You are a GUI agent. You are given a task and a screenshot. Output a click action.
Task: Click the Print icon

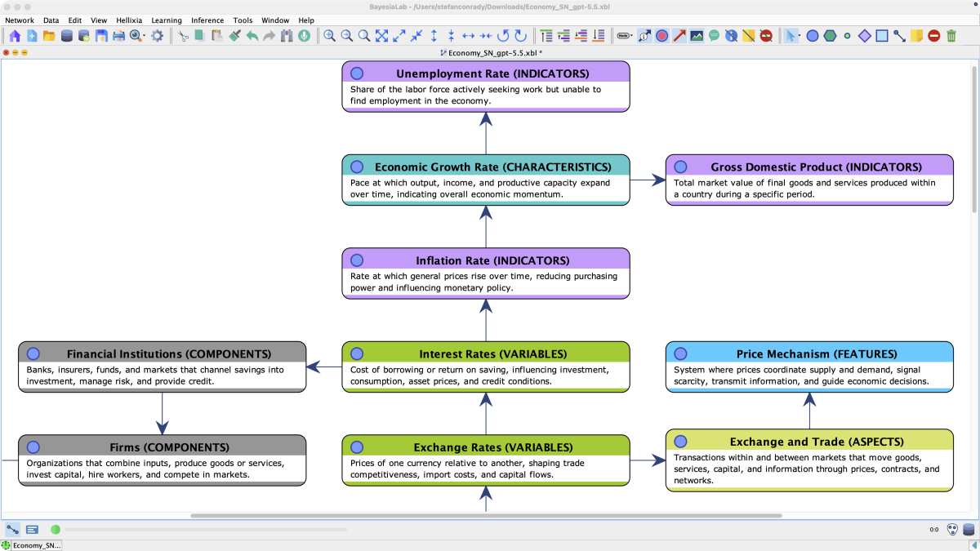click(x=119, y=36)
